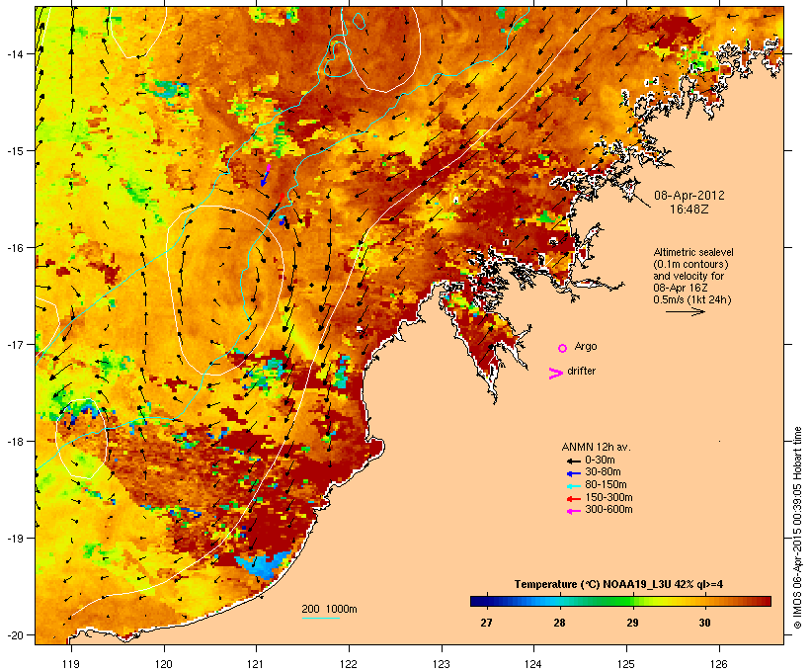Click the colorbar tick value 27

pyautogui.click(x=486, y=623)
